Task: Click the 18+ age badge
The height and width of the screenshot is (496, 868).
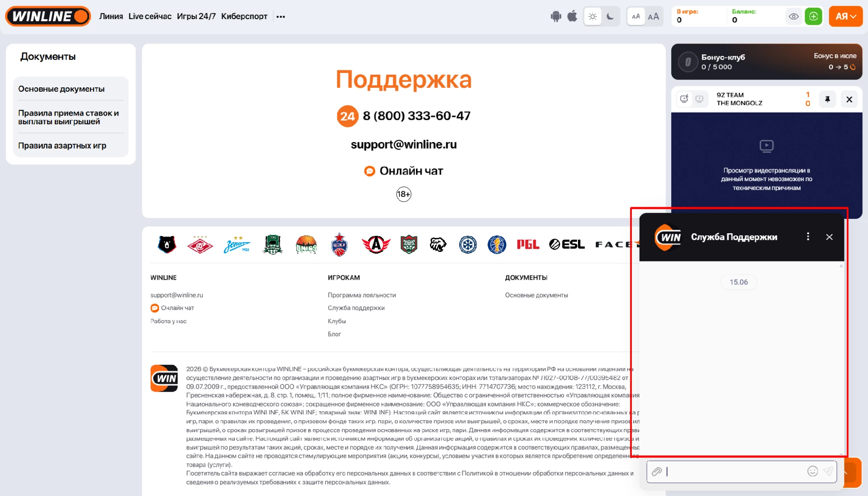Action: tap(403, 194)
